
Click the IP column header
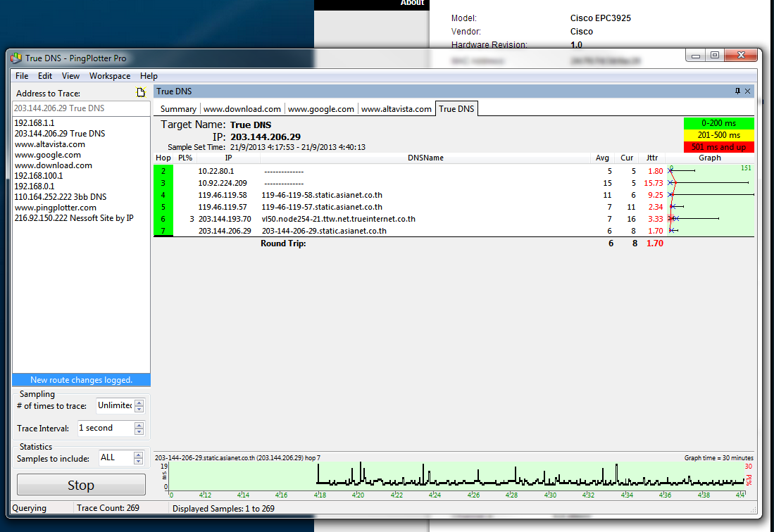tap(229, 158)
